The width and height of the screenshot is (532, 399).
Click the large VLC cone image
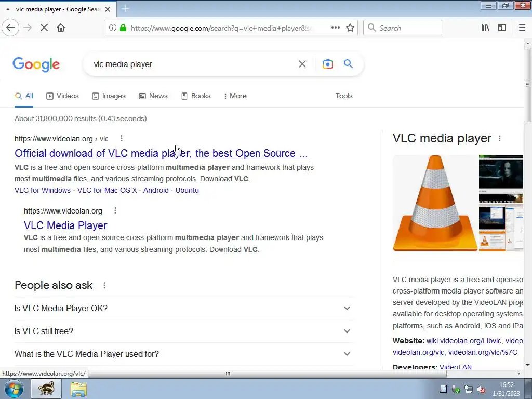435,203
